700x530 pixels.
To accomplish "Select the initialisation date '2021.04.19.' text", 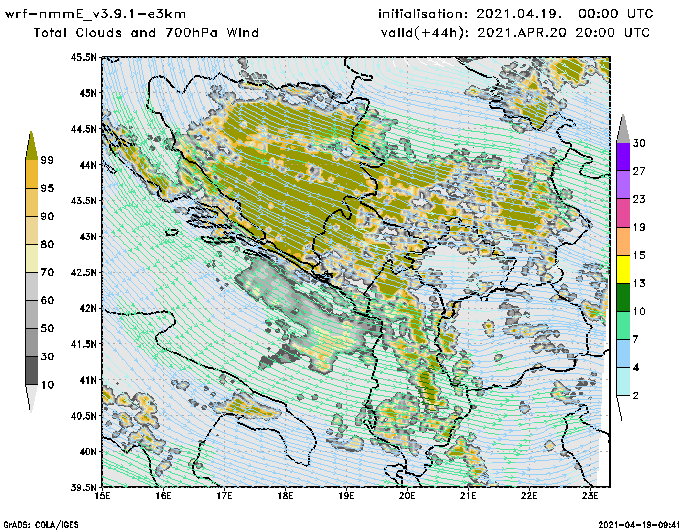I will pos(519,14).
